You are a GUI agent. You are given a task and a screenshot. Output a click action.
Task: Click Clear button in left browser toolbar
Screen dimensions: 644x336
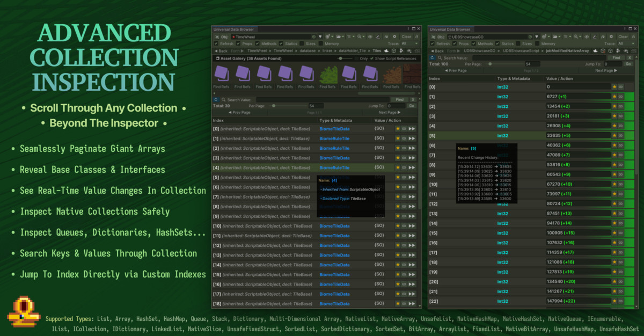pos(406,36)
